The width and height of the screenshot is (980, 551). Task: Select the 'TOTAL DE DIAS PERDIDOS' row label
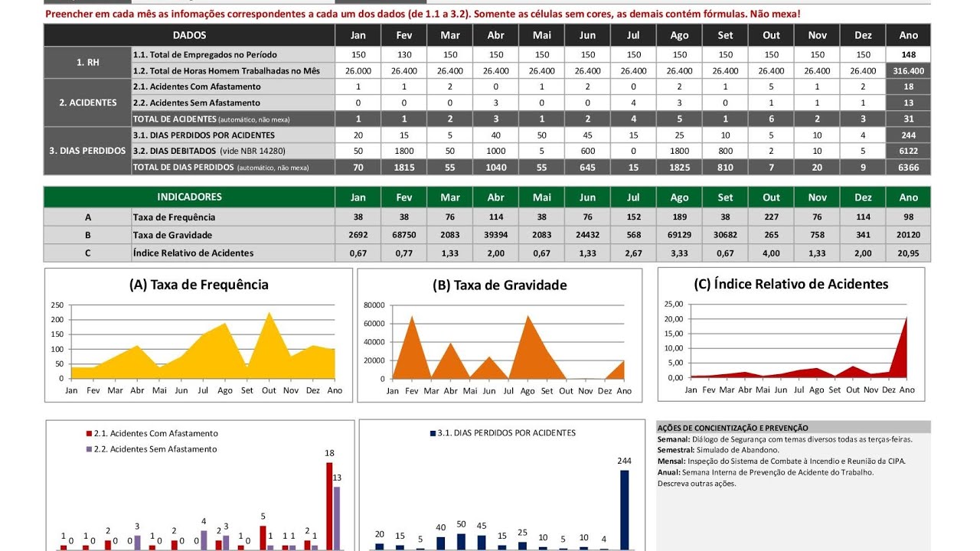click(234, 167)
